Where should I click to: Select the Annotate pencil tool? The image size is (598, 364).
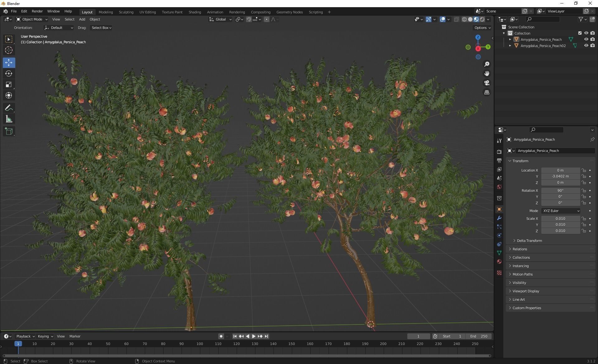[x=9, y=108]
